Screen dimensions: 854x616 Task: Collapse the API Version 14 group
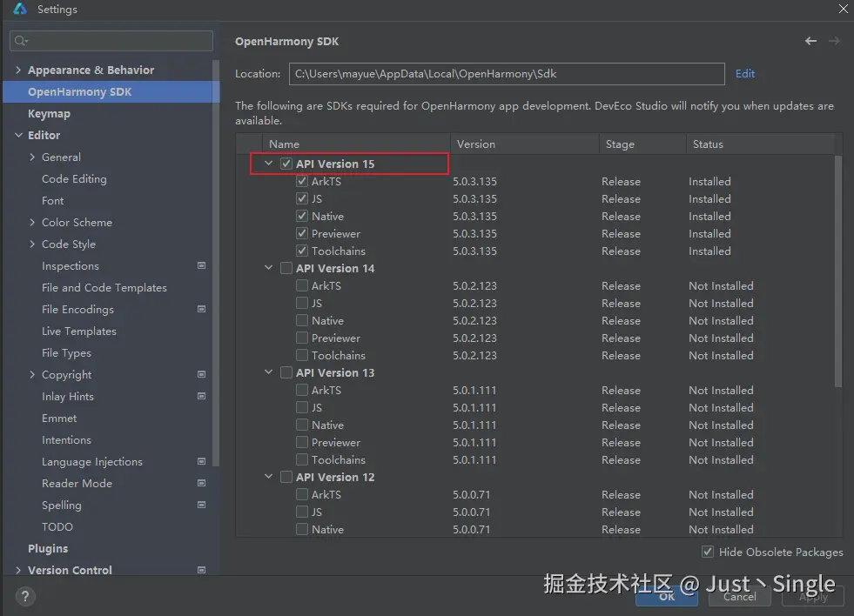click(x=268, y=268)
